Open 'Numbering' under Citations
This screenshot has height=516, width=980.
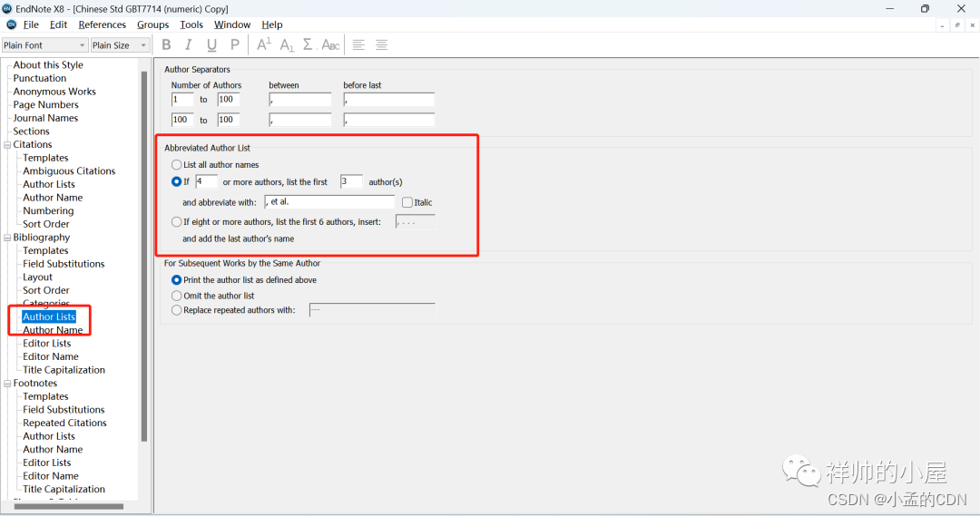click(48, 210)
